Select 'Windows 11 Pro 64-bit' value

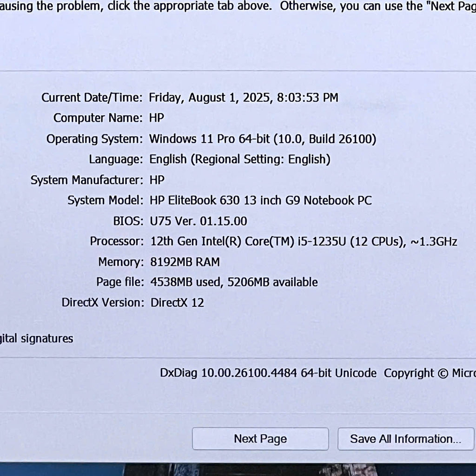coord(263,139)
